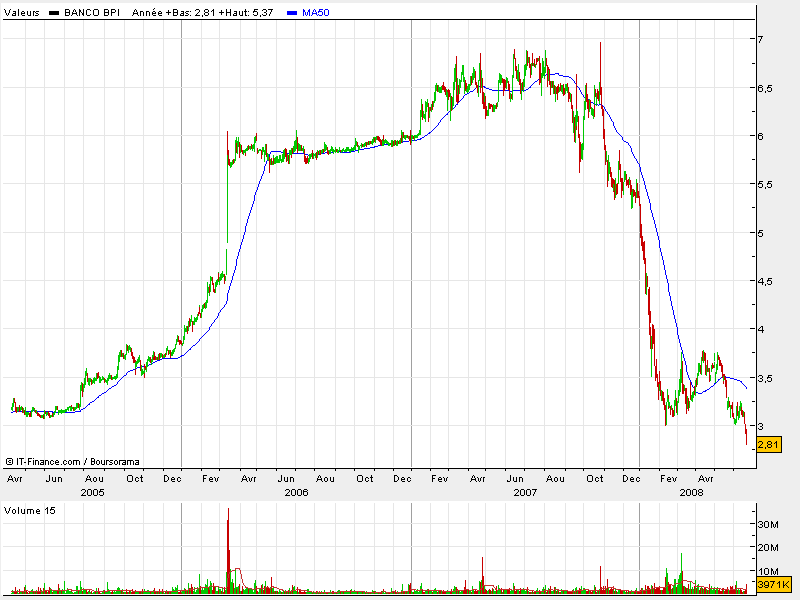This screenshot has width=800, height=600.
Task: Click the yearly low text '+Bas: 2,81'
Action: coord(190,13)
